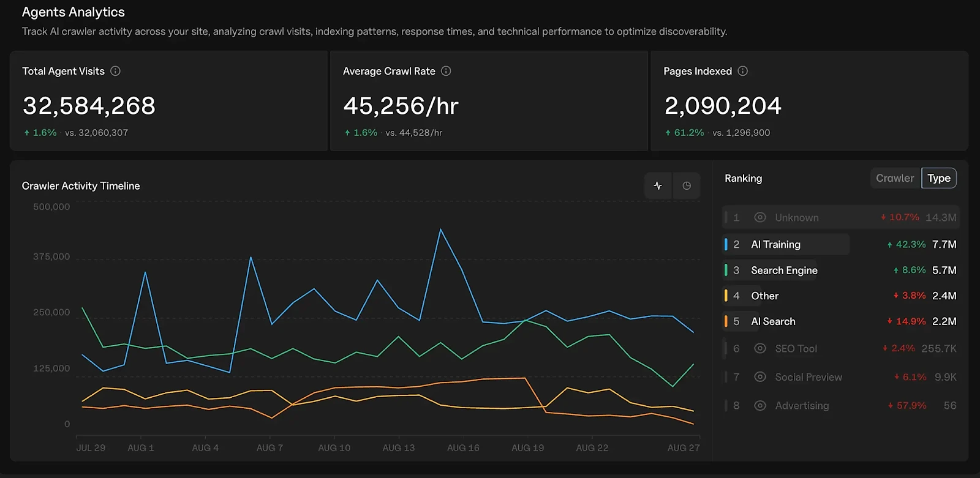Click the 32,584,268 total visits value
980x478 pixels.
89,106
